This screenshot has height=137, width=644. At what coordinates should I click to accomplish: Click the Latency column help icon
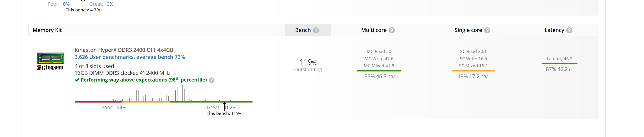pyautogui.click(x=569, y=30)
